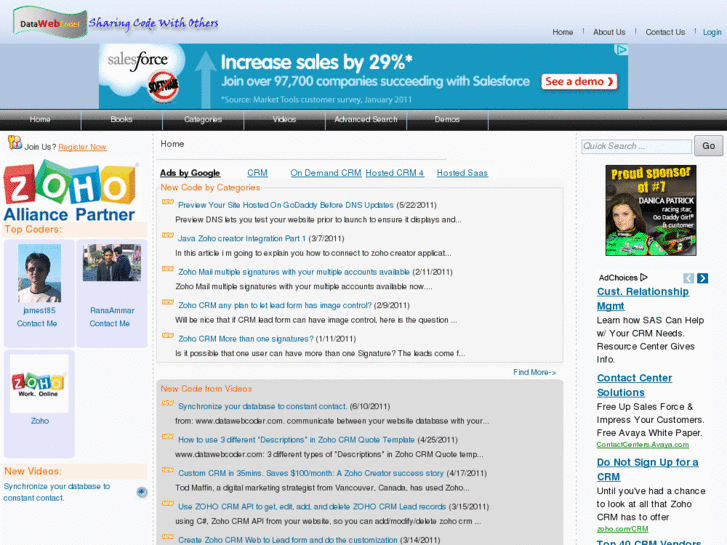Click the Login link

click(x=712, y=32)
